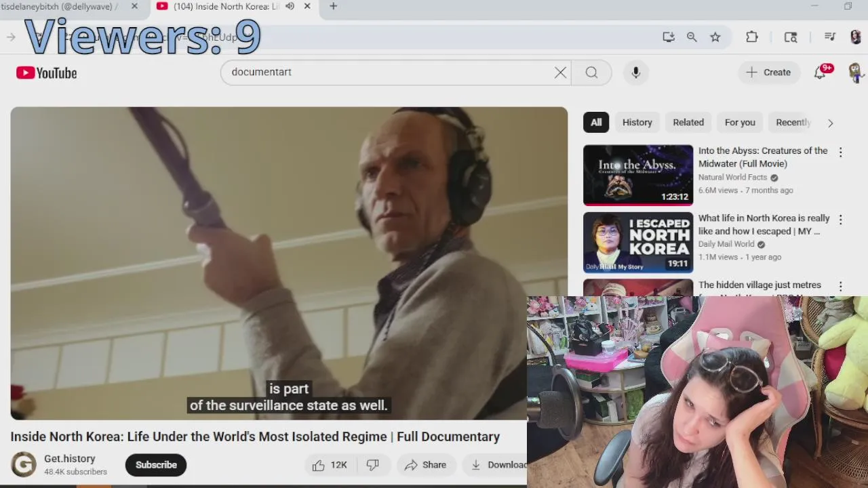Click the main video player
Viewport: 868px width, 488px height.
click(x=289, y=263)
